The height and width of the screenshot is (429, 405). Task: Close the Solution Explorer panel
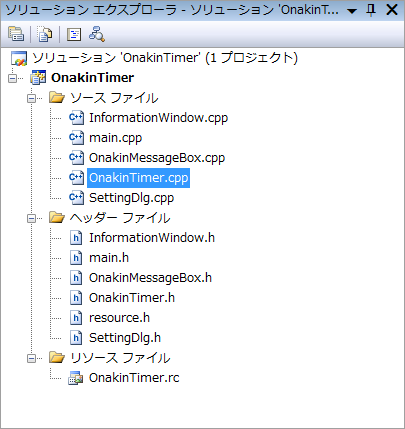[x=392, y=10]
